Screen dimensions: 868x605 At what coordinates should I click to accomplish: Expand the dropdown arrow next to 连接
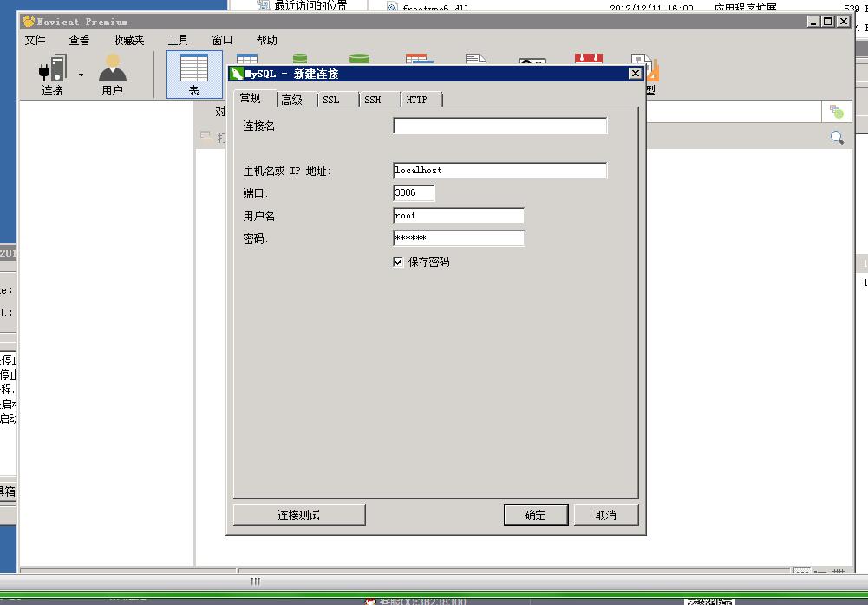coord(82,75)
